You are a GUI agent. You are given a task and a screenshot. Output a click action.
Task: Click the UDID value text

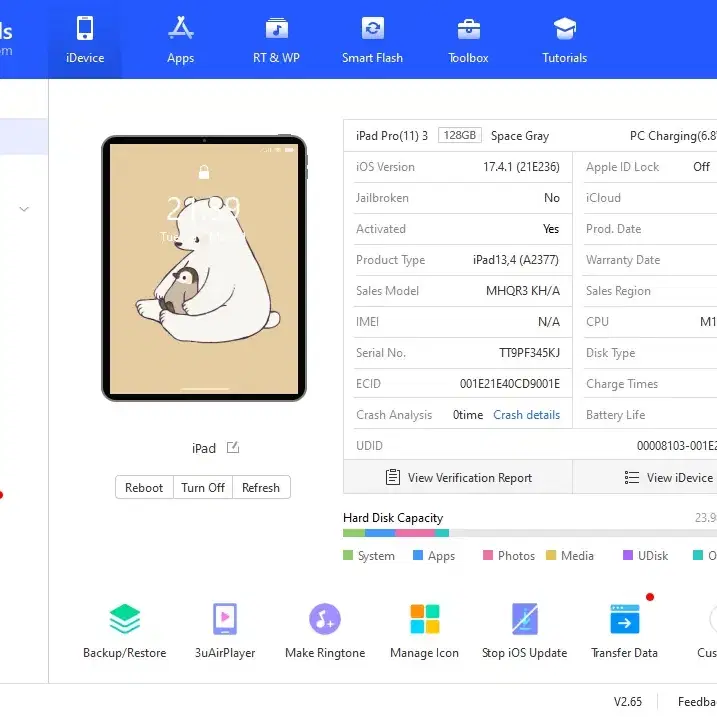click(x=677, y=446)
